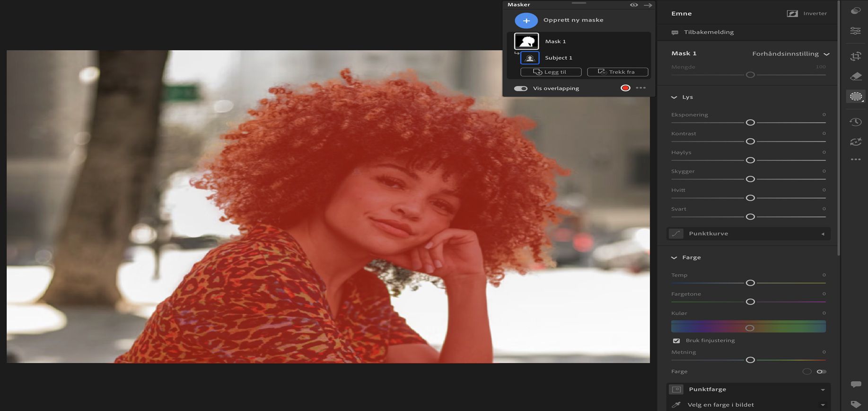Toggle the Farge color switch
Image resolution: width=868 pixels, height=411 pixels.
(822, 372)
